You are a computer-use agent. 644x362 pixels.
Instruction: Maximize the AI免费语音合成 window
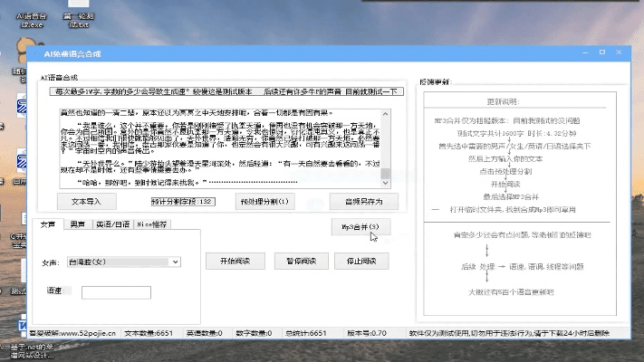pyautogui.click(x=602, y=52)
